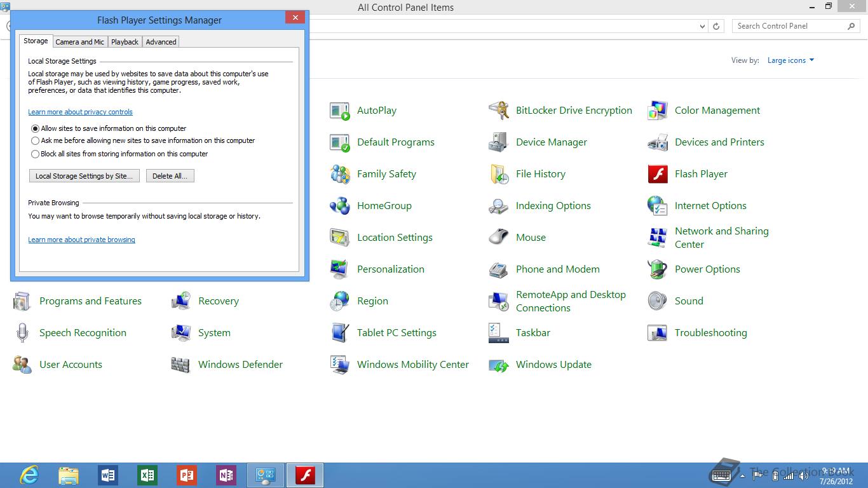This screenshot has width=868, height=488.
Task: Launch Excel from the taskbar
Action: point(147,475)
